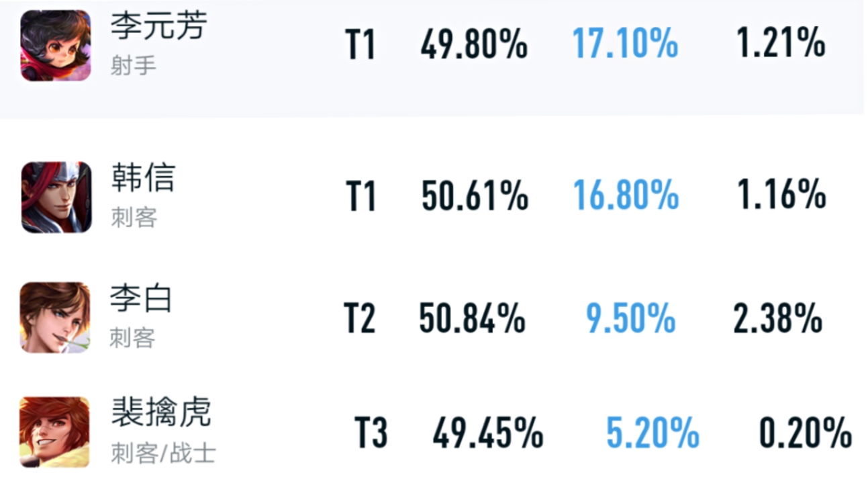Select the hero name 李元芳

159,27
